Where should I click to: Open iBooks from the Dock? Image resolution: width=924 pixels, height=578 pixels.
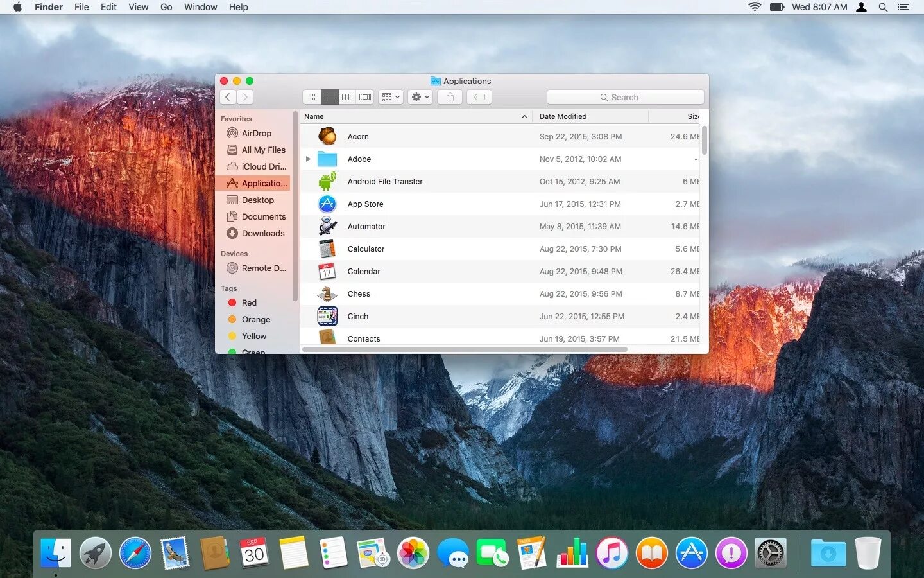[652, 553]
